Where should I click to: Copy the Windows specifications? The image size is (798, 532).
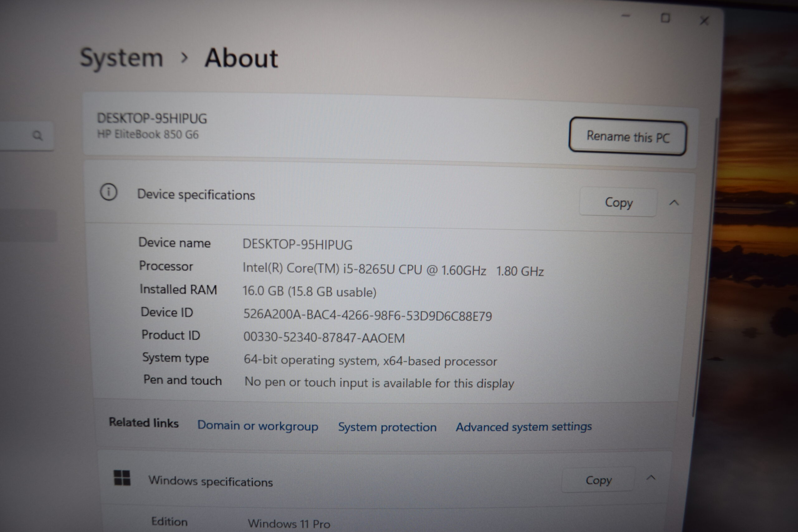coord(598,480)
